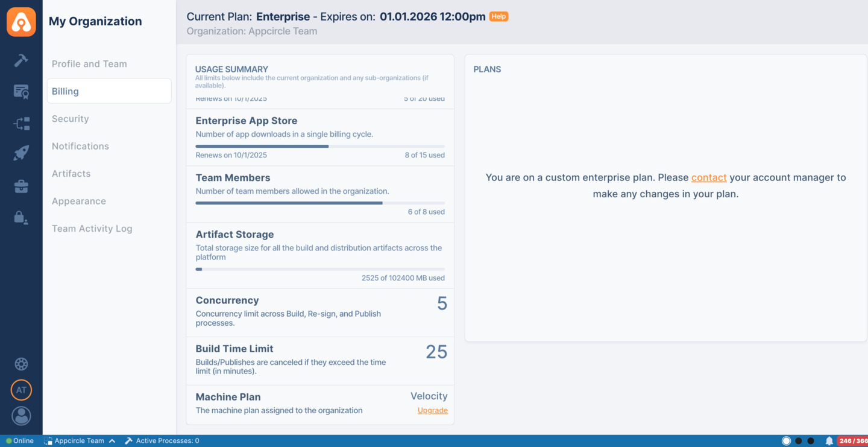Open the Enterprise App Store briefcase icon
Image resolution: width=868 pixels, height=447 pixels.
click(21, 186)
